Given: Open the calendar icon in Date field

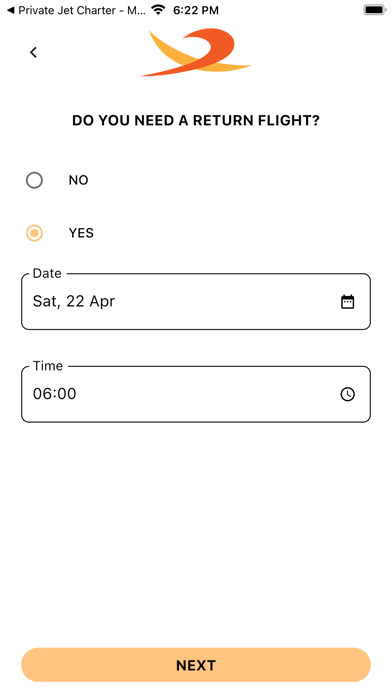Looking at the screenshot, I should click(x=348, y=302).
